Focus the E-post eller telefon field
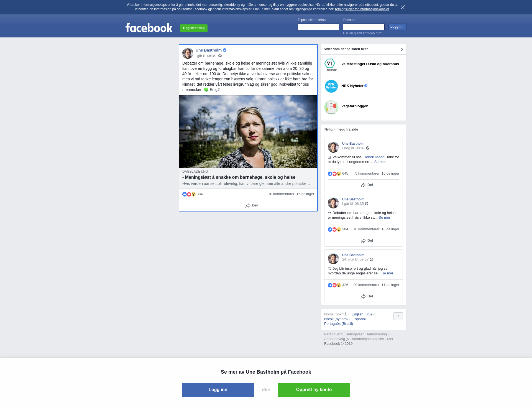Viewport: 532px width, 408px height. tap(318, 27)
